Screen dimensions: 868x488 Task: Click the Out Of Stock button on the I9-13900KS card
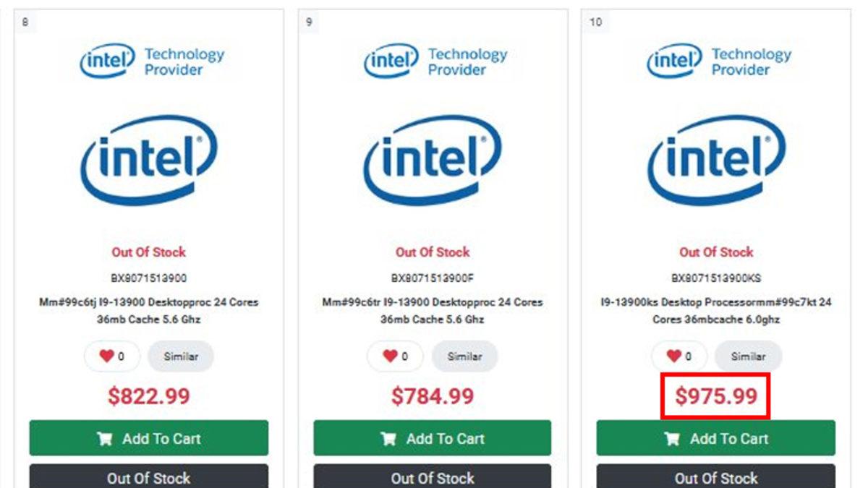tap(715, 477)
